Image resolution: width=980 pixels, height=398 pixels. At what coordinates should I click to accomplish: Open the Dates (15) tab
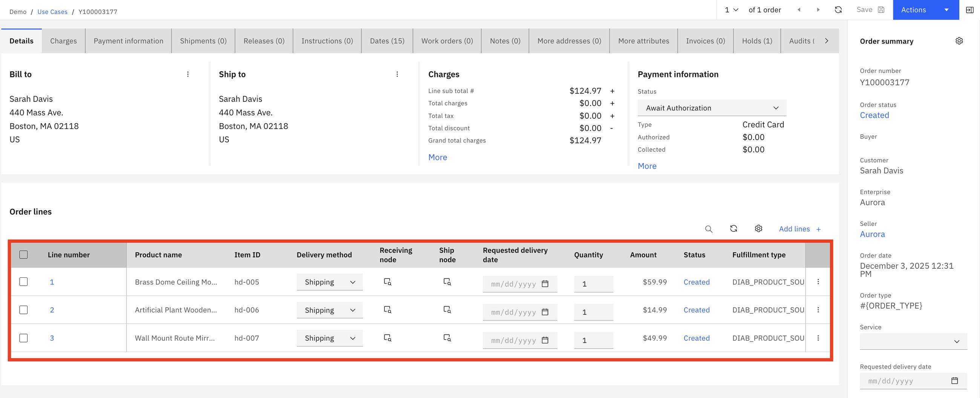tap(387, 41)
